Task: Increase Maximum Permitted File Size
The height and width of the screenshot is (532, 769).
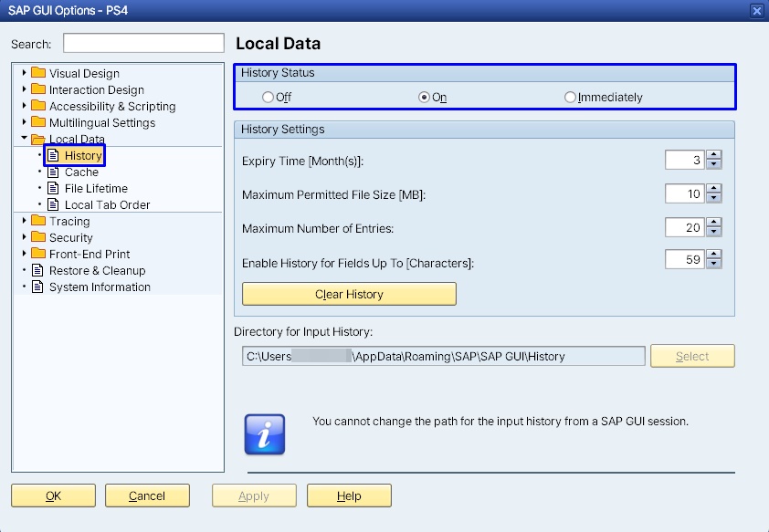Action: pos(714,189)
